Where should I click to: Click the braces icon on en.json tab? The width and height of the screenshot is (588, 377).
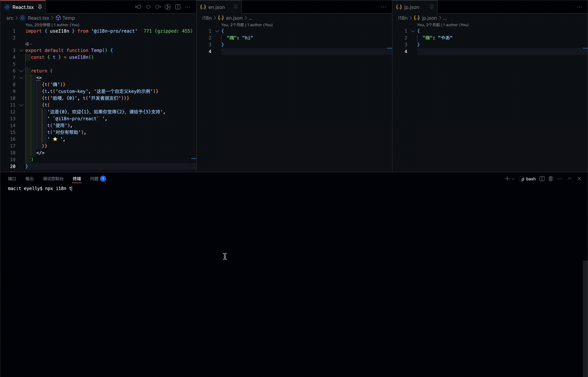[x=203, y=7]
